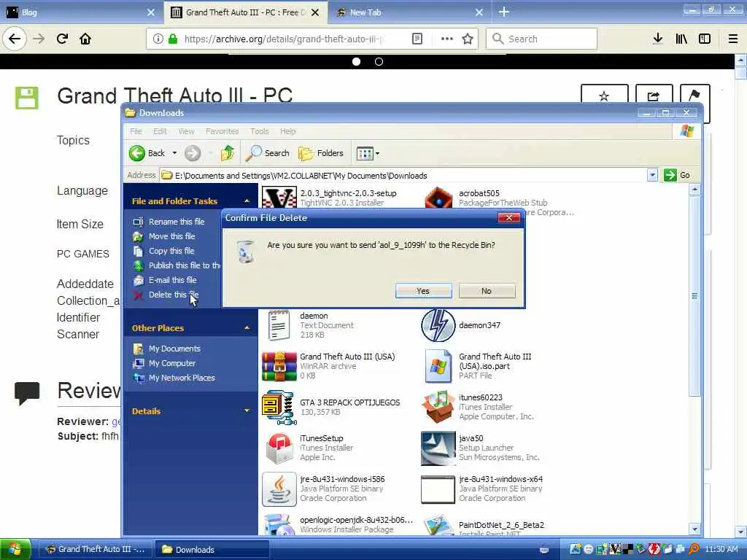This screenshot has height=560, width=747.
Task: Confirm deletion with the Yes button
Action: pyautogui.click(x=423, y=291)
